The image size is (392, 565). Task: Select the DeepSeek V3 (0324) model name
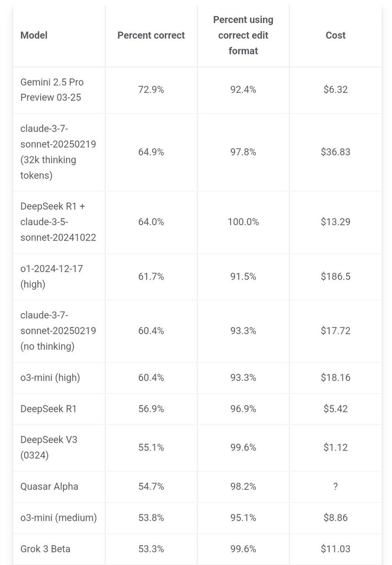click(x=48, y=447)
